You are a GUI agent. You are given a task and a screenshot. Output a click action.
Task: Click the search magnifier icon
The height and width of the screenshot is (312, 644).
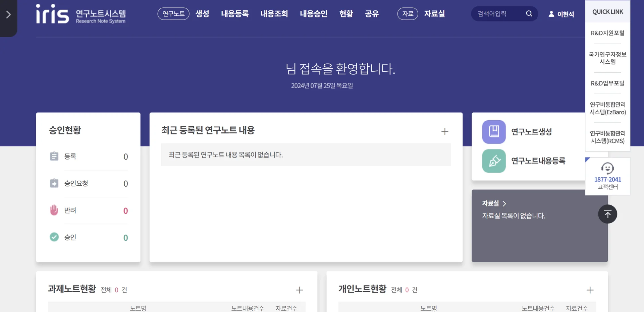click(529, 13)
